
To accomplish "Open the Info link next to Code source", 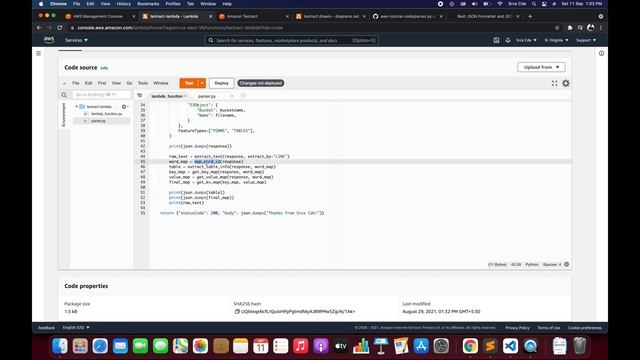I will [x=104, y=68].
